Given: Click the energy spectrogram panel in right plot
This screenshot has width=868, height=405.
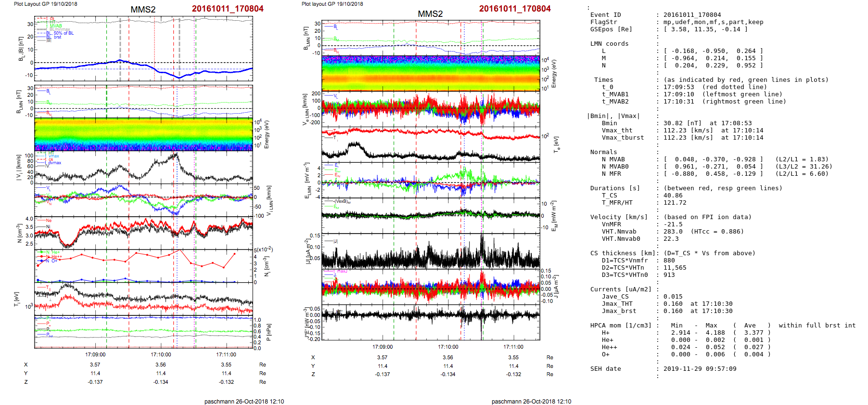Looking at the screenshot, I should coord(431,73).
